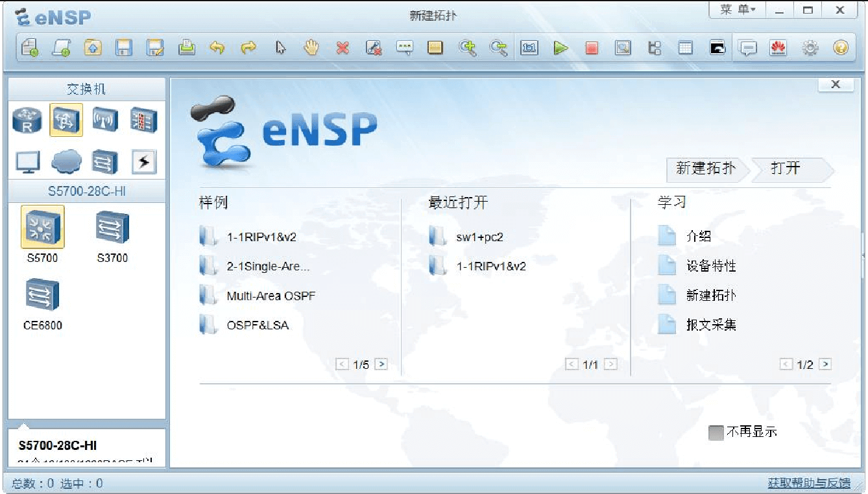Click the zoom out magnifier icon
Screen dimensions: 868x494
tap(498, 48)
